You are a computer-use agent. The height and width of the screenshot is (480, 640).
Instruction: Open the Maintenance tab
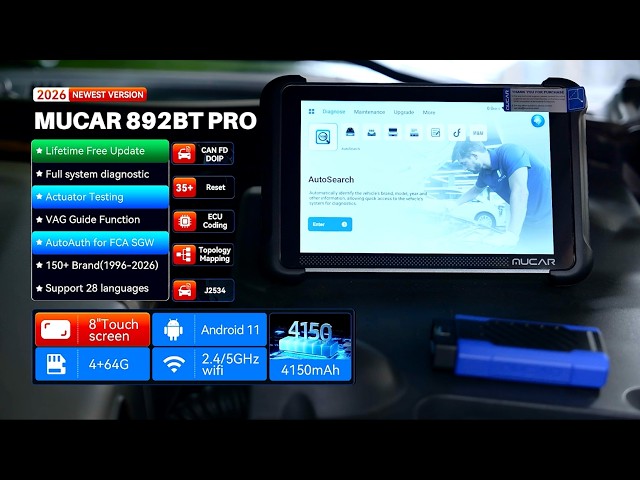coord(369,112)
